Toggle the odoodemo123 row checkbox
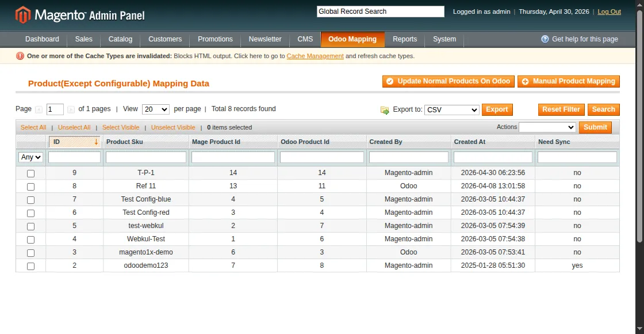This screenshot has height=334, width=644. point(31,266)
